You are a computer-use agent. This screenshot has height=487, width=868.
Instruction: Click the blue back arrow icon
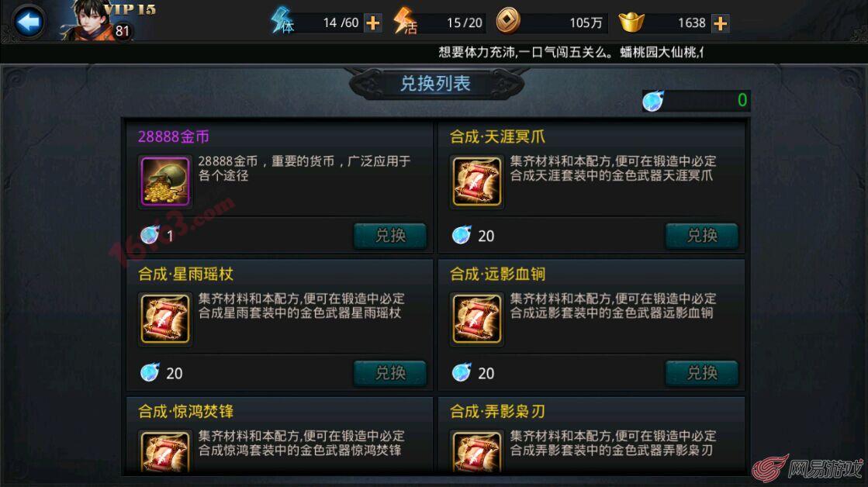(x=28, y=22)
